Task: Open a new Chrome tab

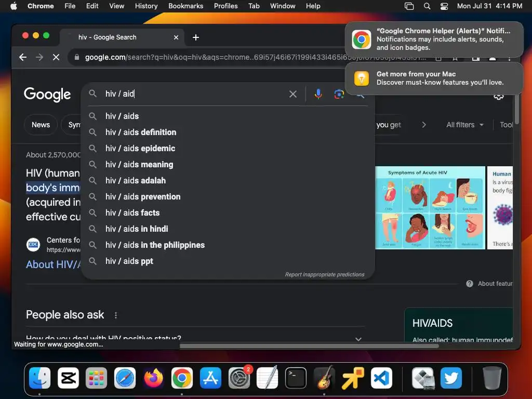Action: coord(196,37)
